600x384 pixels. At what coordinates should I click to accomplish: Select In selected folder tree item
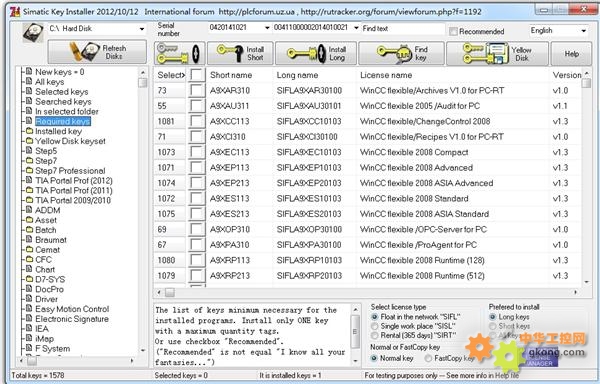pos(67,112)
